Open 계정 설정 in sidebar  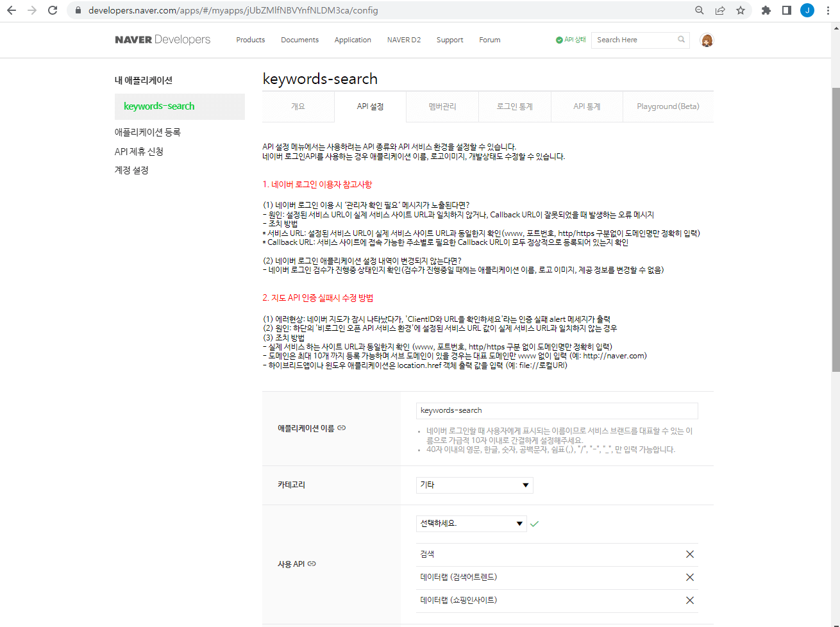(x=131, y=170)
